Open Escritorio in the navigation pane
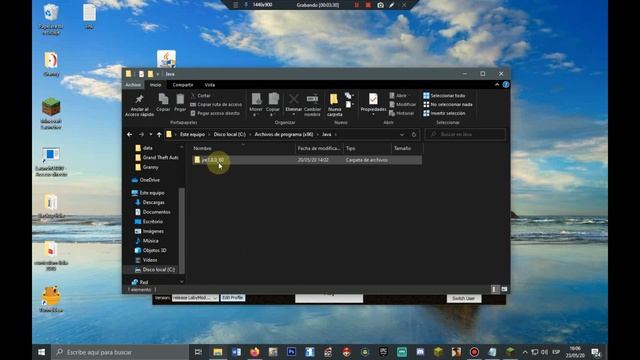Viewport: 640px width, 360px height. (149, 221)
